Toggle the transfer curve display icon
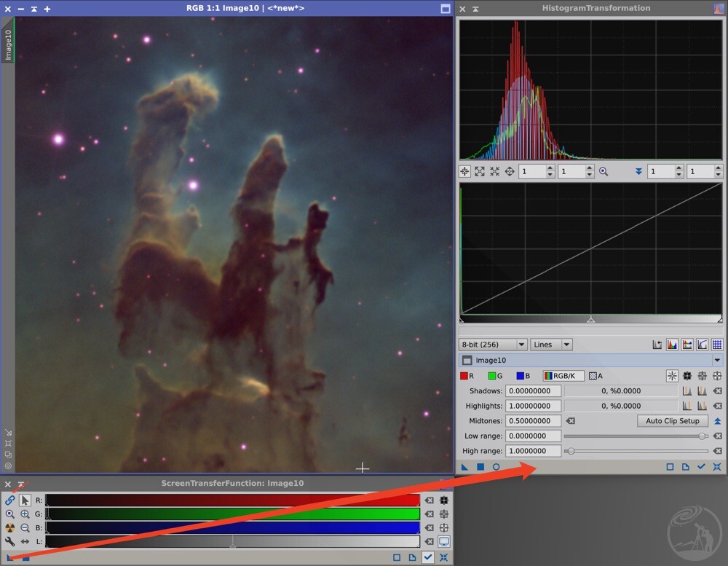The image size is (728, 566). pyautogui.click(x=702, y=345)
